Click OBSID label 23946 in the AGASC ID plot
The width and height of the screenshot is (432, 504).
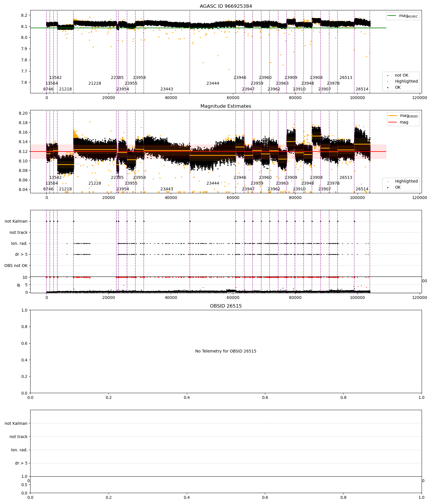pos(240,78)
